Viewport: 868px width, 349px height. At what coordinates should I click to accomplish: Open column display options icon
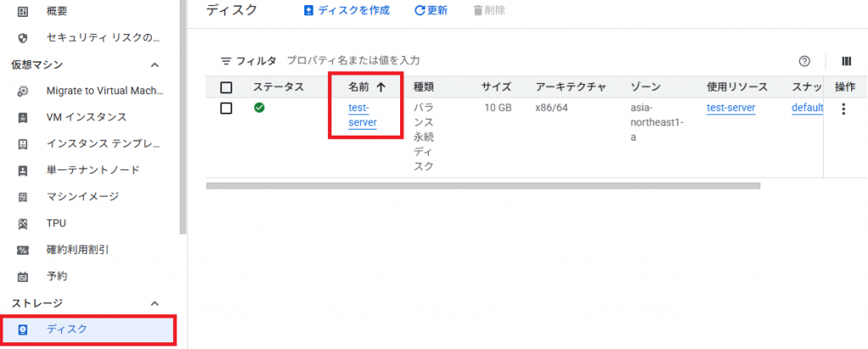[x=847, y=61]
